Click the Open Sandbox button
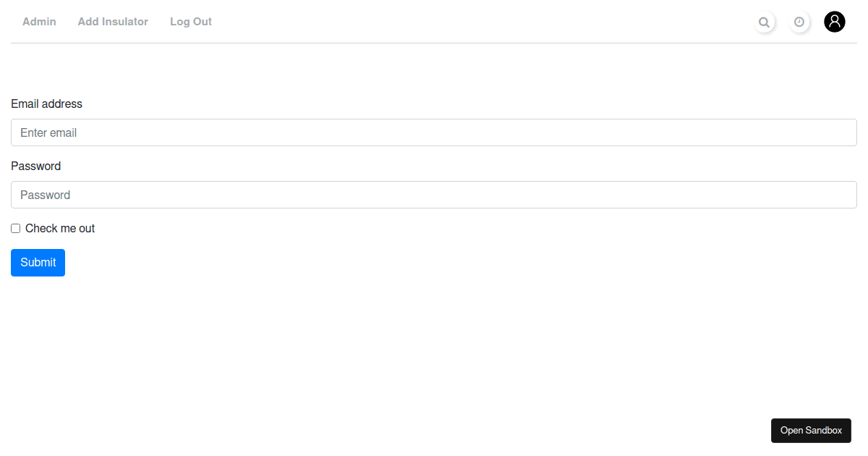Screen dimensions: 868x456 pos(811,431)
